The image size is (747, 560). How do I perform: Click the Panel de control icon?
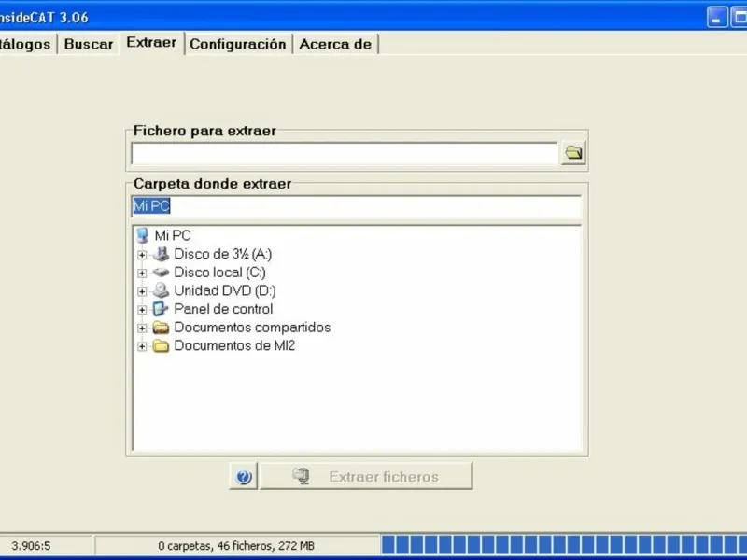(x=160, y=309)
